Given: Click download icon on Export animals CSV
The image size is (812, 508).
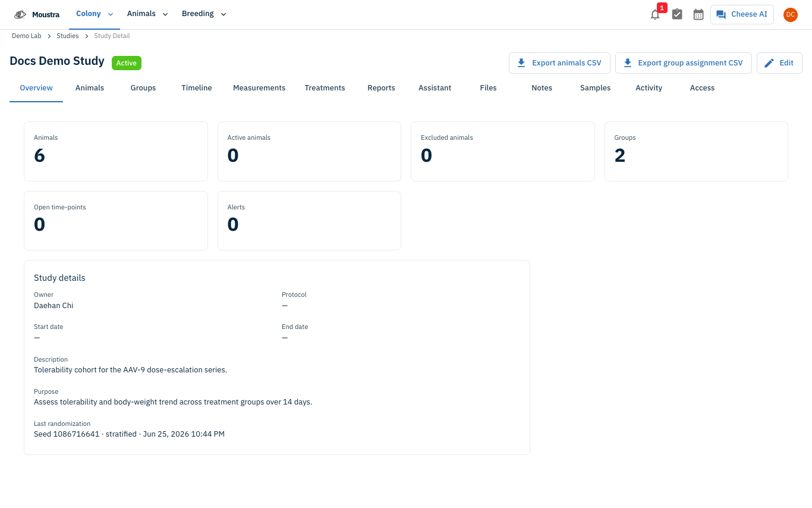Looking at the screenshot, I should click(521, 63).
